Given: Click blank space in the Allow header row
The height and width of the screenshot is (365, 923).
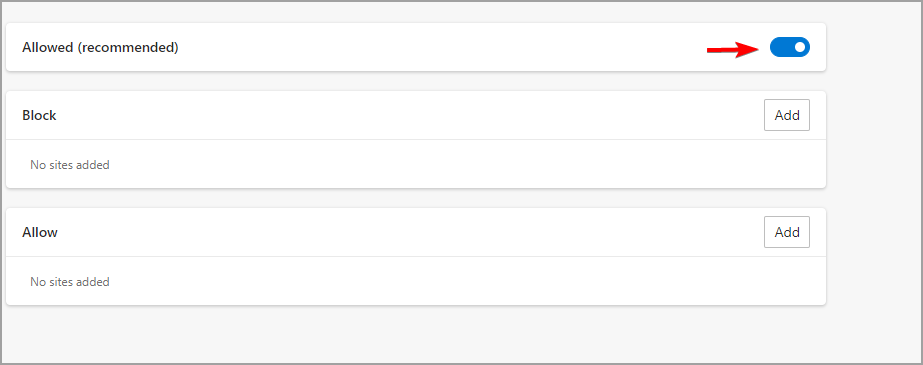Looking at the screenshot, I should pos(410,233).
